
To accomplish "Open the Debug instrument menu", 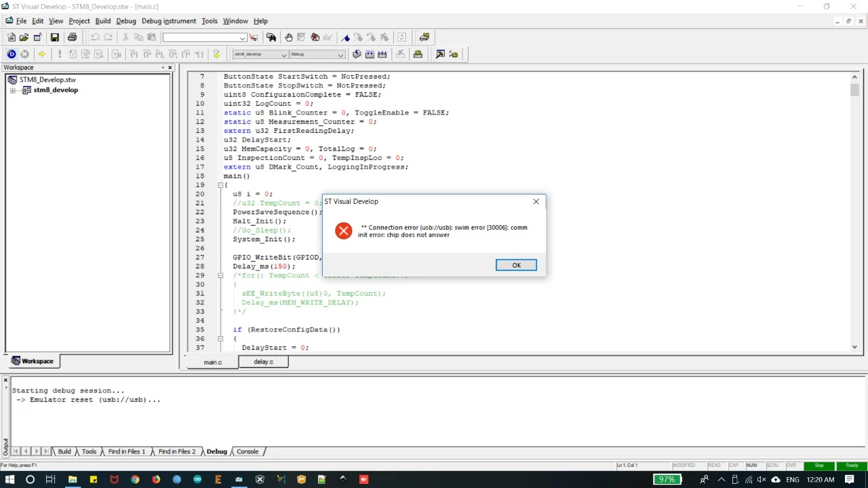I will coord(169,21).
